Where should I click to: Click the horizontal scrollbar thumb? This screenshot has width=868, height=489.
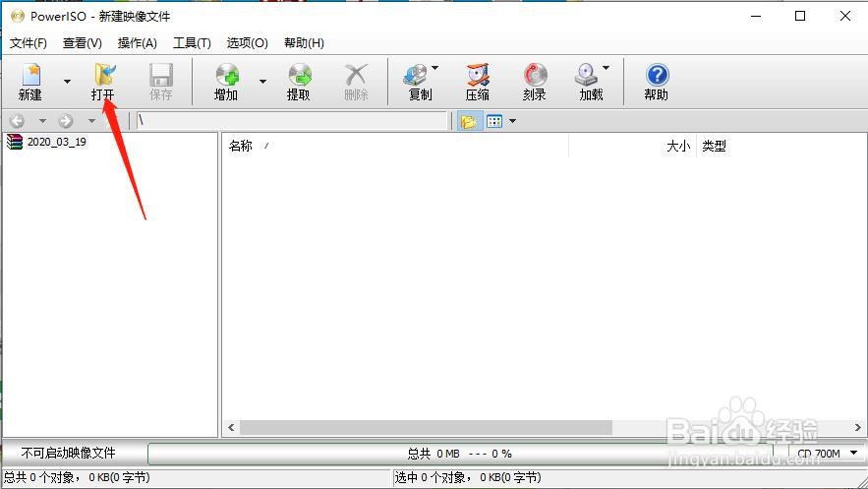click(426, 427)
